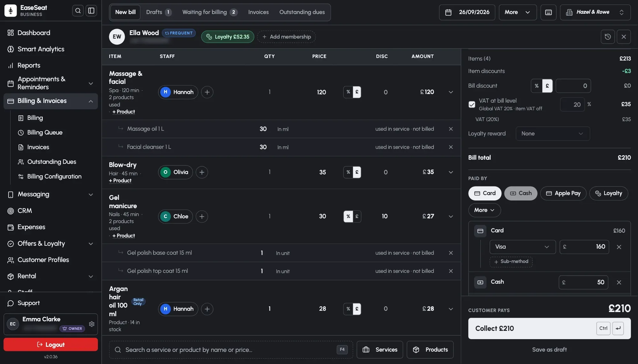Add staff to Gel manicure row
638x364 pixels.
202,216
